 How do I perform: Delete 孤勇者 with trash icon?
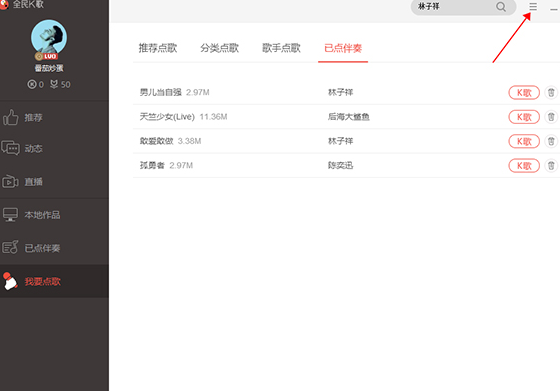click(551, 166)
